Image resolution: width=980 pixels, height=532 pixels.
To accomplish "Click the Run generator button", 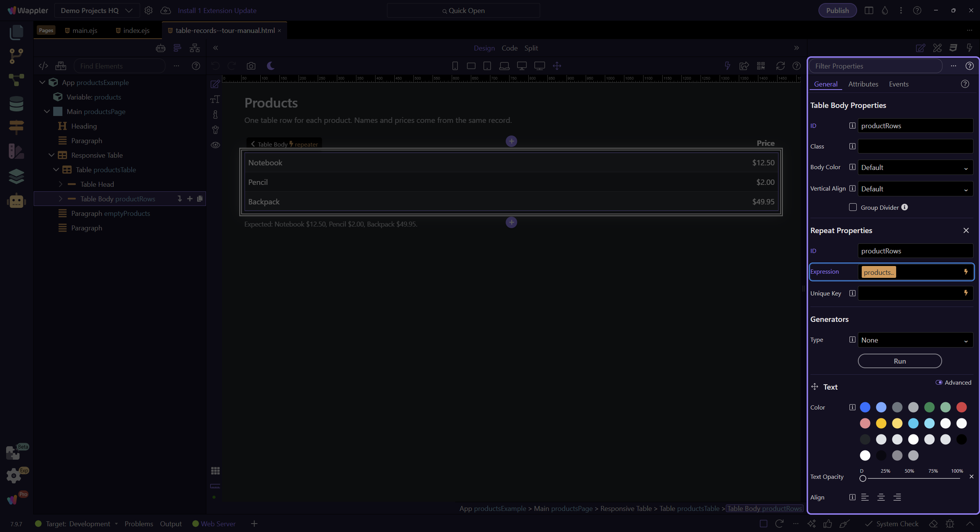I will click(x=900, y=361).
